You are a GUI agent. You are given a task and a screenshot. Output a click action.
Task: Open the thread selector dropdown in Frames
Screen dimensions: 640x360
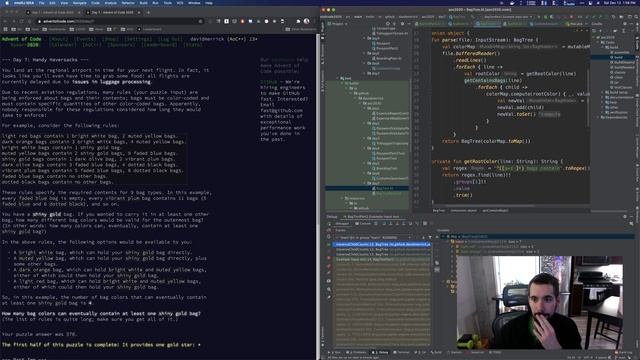[374, 237]
